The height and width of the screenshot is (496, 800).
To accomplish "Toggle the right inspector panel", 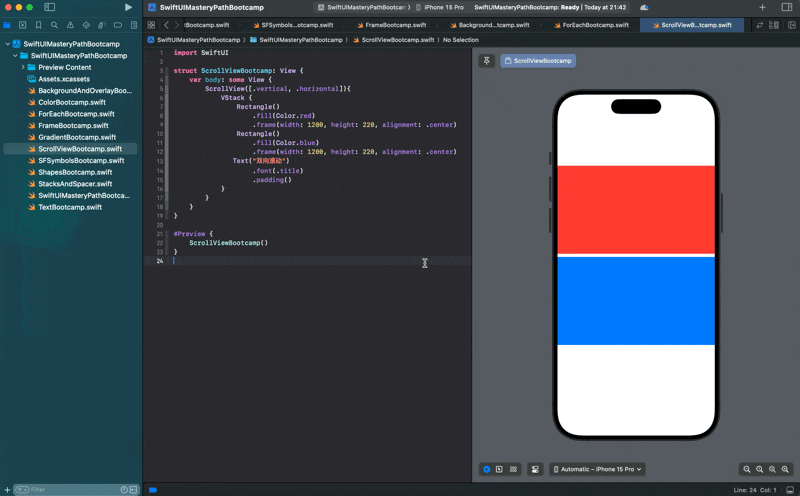I will click(x=787, y=7).
